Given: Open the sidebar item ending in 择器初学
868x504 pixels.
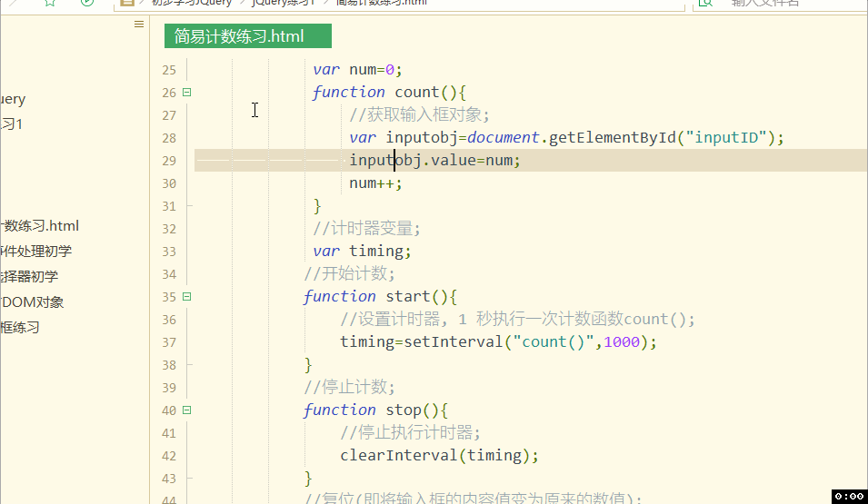Looking at the screenshot, I should pyautogui.click(x=29, y=277).
